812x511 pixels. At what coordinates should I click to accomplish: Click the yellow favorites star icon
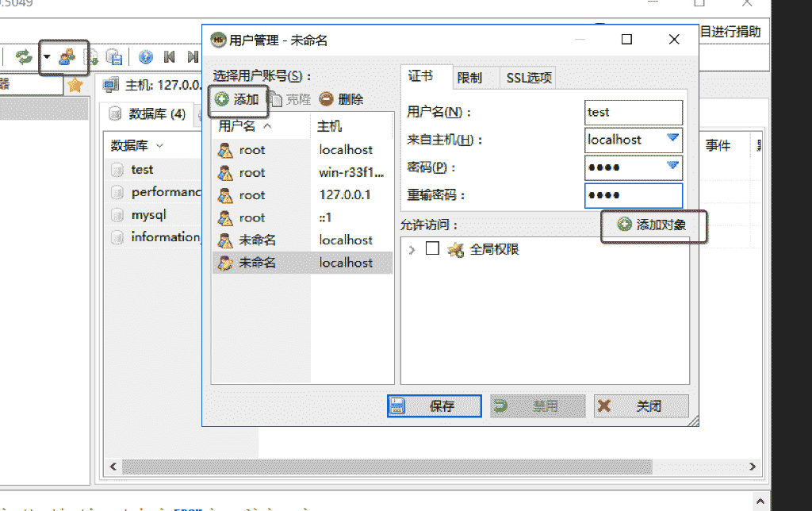75,84
